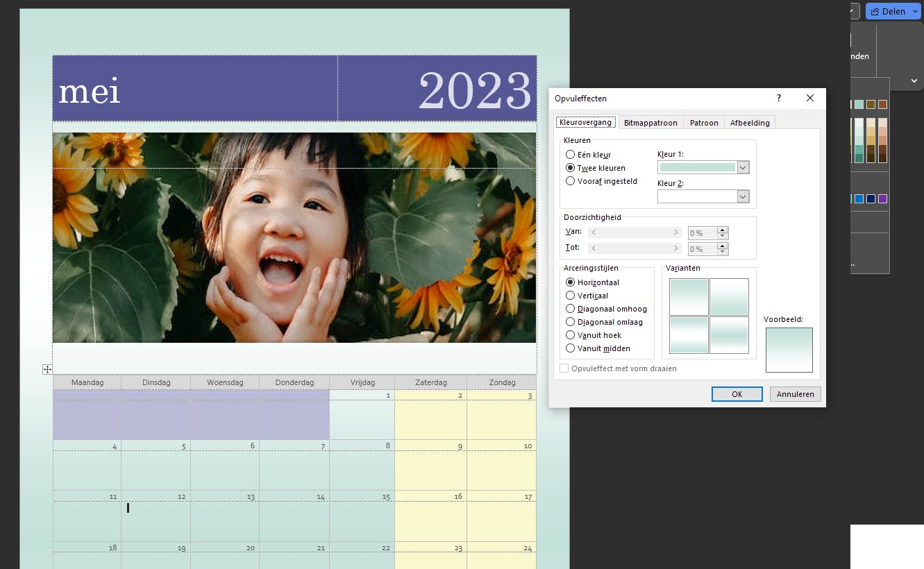924x569 pixels.
Task: Switch to the Kleurovergang tab
Action: click(x=586, y=122)
